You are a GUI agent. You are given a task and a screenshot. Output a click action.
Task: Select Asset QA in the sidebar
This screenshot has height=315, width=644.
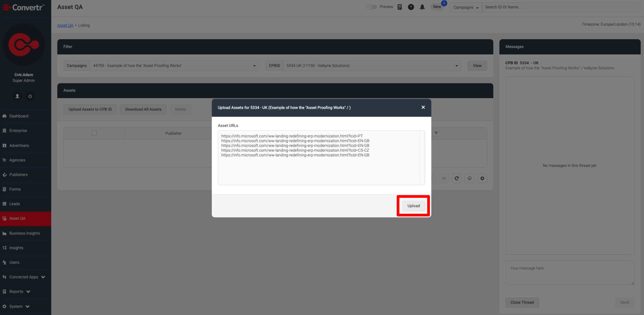[25, 218]
